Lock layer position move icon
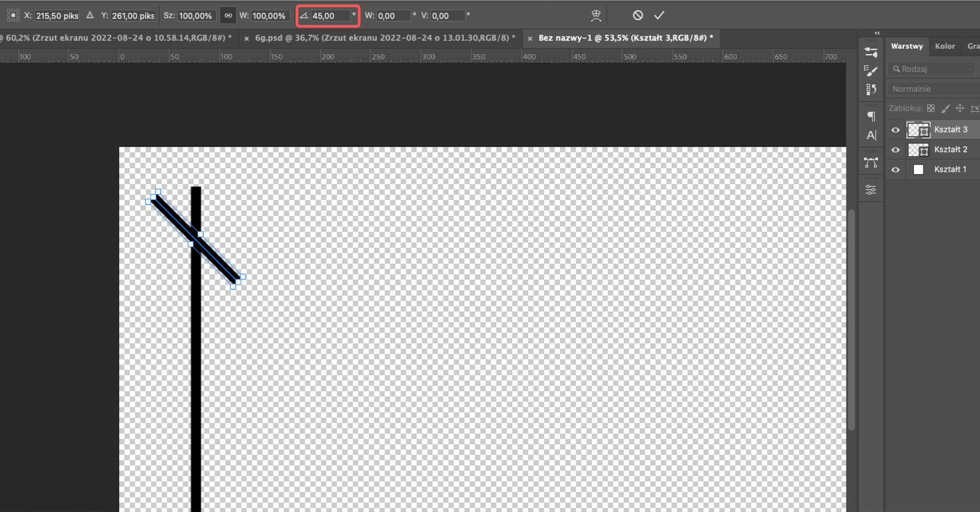 pyautogui.click(x=960, y=108)
